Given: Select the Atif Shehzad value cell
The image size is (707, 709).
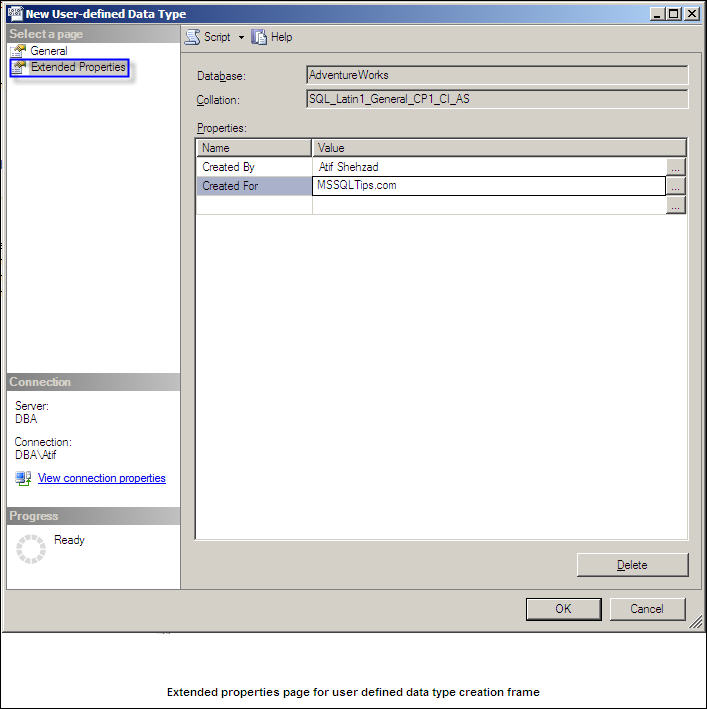Looking at the screenshot, I should [x=489, y=167].
